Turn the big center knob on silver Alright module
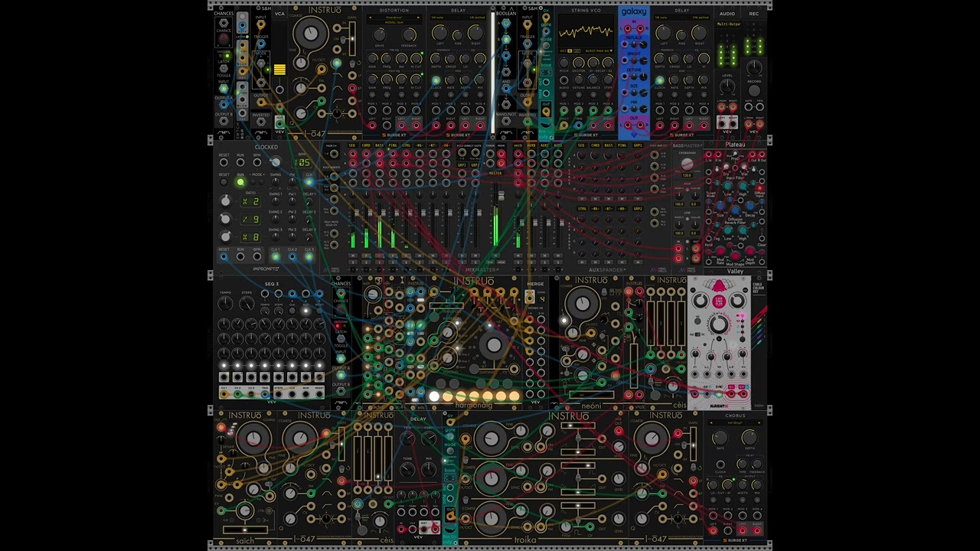 718,325
